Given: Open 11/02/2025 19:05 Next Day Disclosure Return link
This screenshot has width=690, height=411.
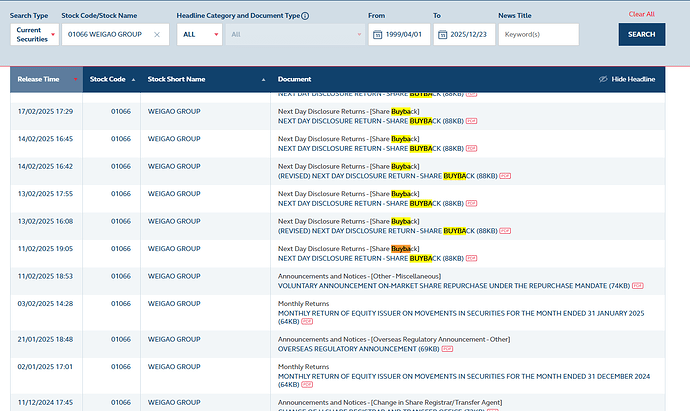Looking at the screenshot, I should pyautogui.click(x=371, y=258).
